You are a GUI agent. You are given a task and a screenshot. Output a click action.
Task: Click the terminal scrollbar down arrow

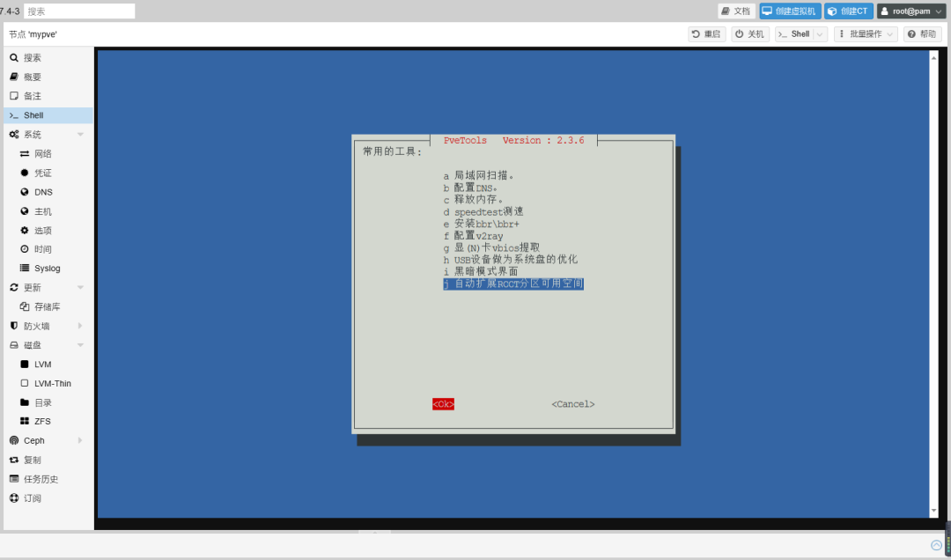(x=934, y=511)
